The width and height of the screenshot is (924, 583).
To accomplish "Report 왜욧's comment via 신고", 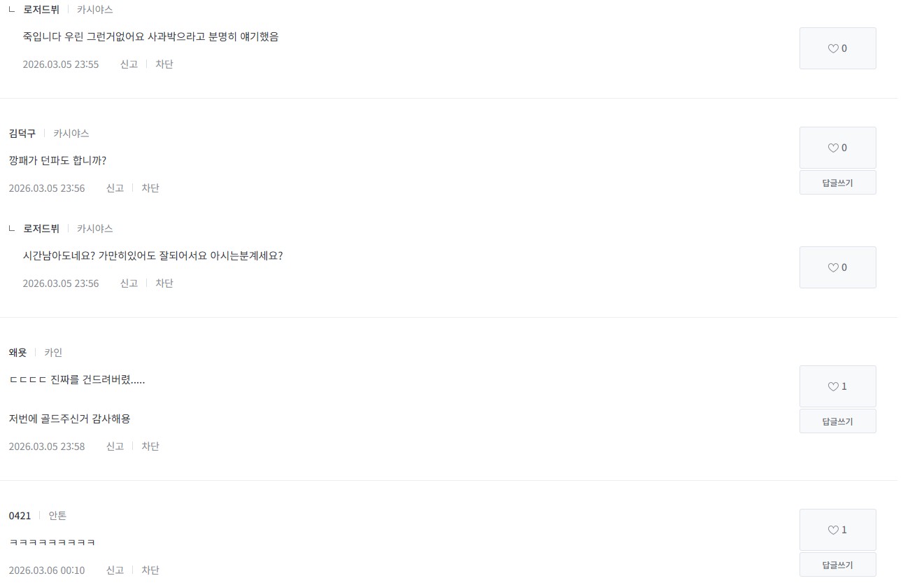I will click(x=115, y=446).
